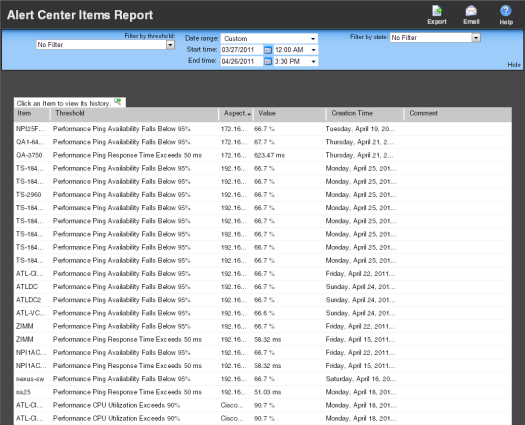Open the Date range Custom dropdown

tap(269, 39)
